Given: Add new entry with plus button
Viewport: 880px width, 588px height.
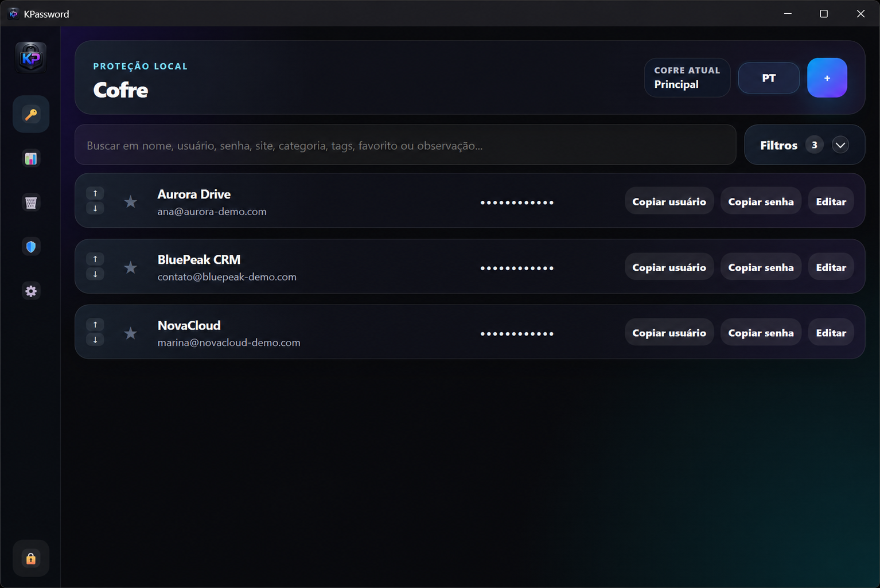Looking at the screenshot, I should tap(827, 78).
